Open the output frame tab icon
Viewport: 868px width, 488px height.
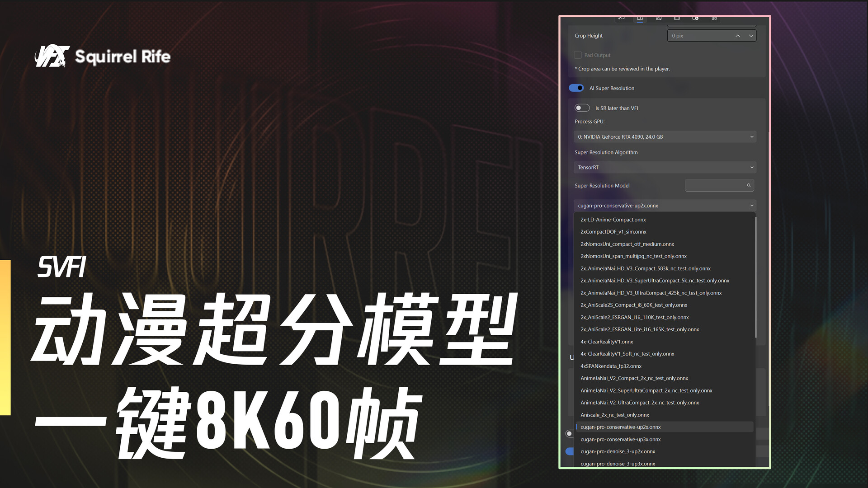click(677, 18)
